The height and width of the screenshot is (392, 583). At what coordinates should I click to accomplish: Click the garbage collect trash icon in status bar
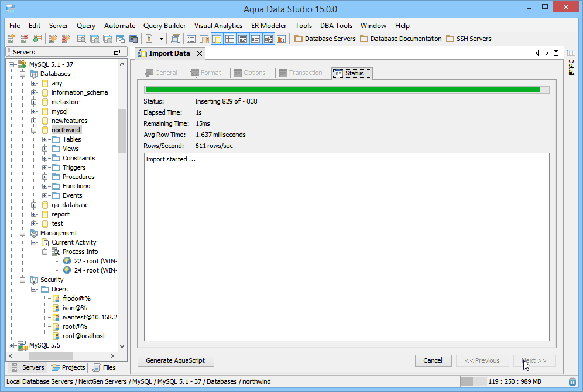coord(572,381)
